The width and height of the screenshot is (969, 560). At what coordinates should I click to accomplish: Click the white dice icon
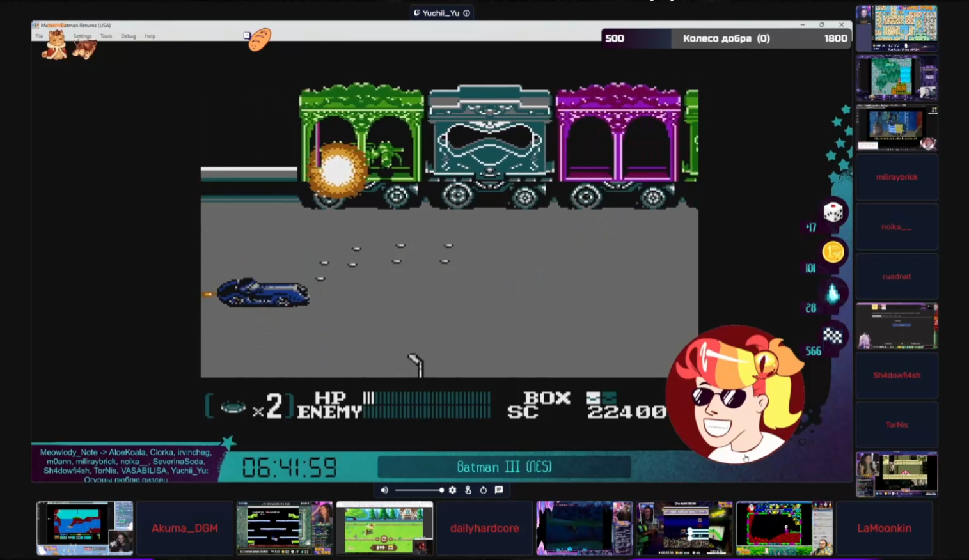pyautogui.click(x=833, y=212)
